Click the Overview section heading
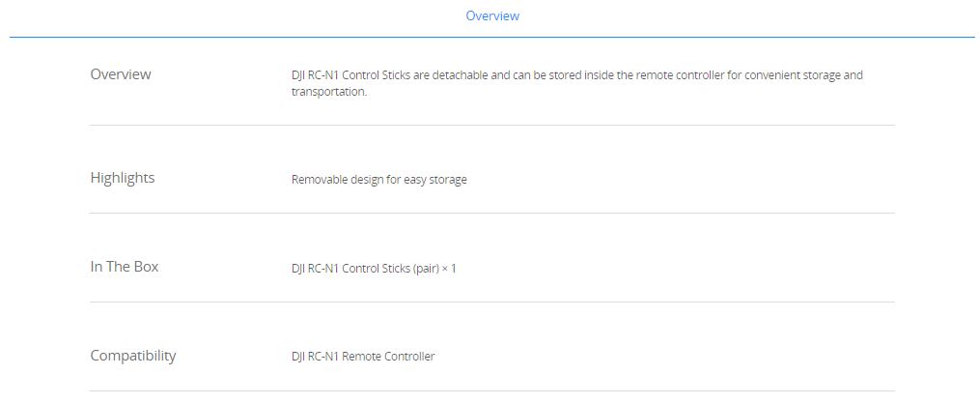Viewport: 980px width, 404px height. click(121, 73)
